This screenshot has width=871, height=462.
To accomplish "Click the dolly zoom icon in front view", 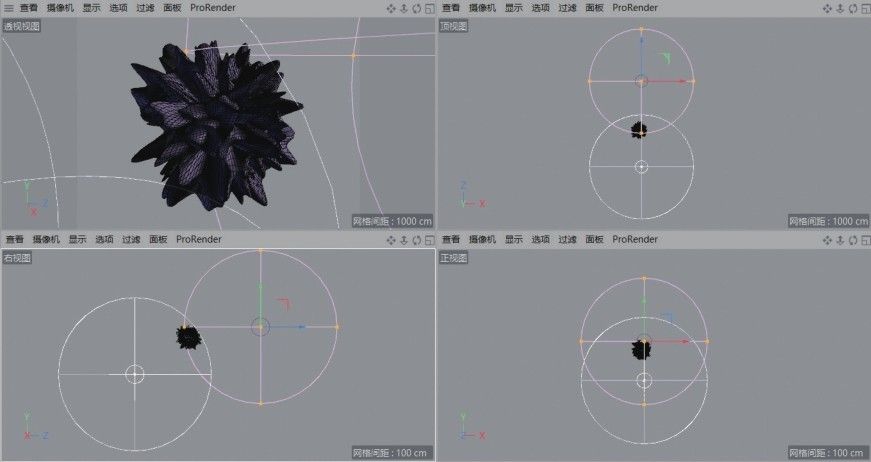I will tap(840, 240).
